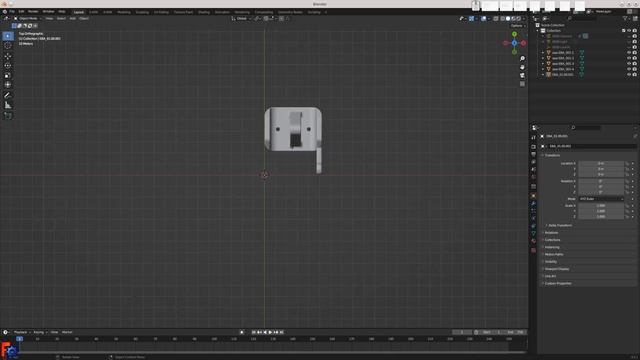Viewport: 640px width, 360px height.
Task: Click the viewport pan hand icon
Action: point(522,67)
